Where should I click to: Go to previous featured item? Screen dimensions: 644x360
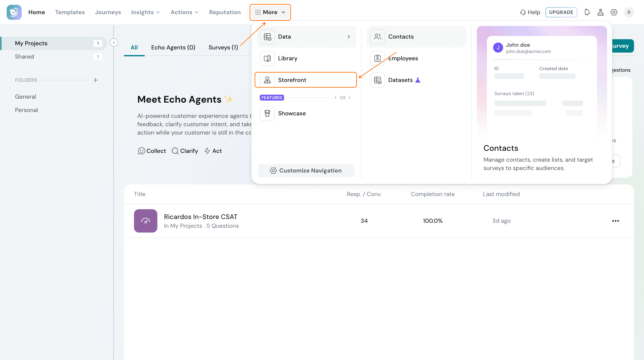(336, 98)
